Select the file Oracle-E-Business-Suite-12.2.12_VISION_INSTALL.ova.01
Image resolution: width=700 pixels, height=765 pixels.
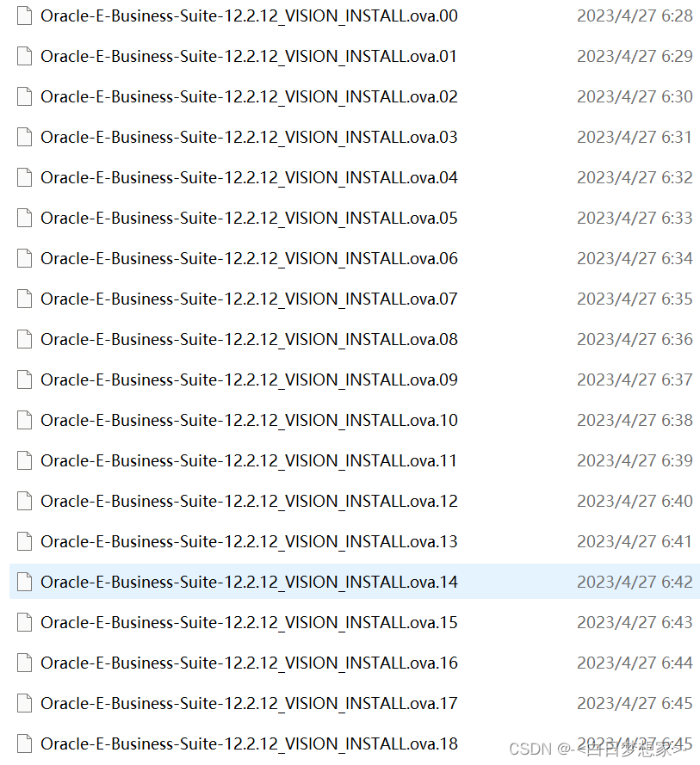tap(249, 56)
